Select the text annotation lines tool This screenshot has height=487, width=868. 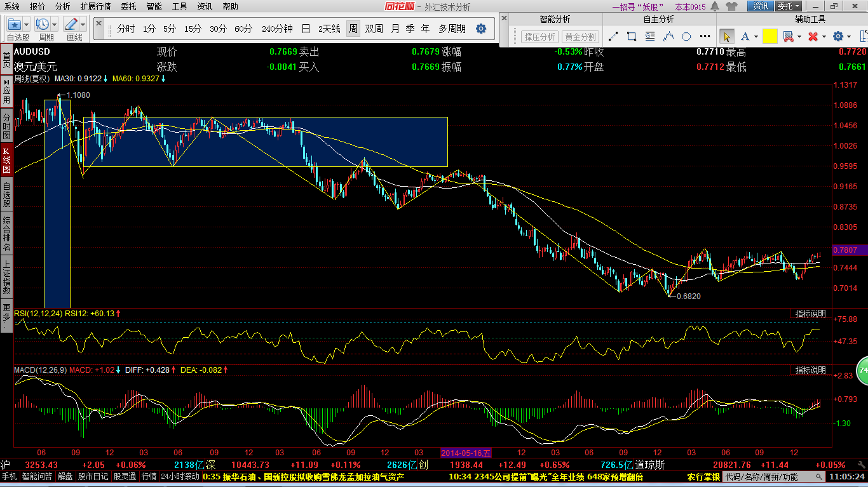coord(650,36)
